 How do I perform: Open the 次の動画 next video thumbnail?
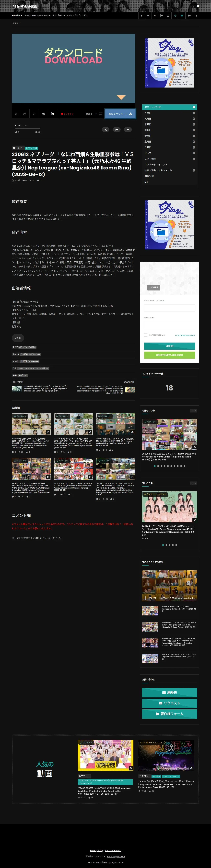(x=130, y=389)
